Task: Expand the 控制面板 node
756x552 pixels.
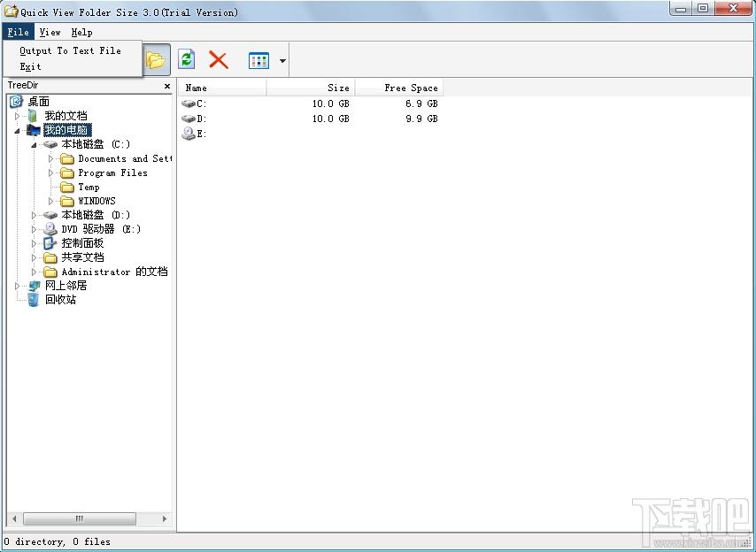Action: (34, 243)
